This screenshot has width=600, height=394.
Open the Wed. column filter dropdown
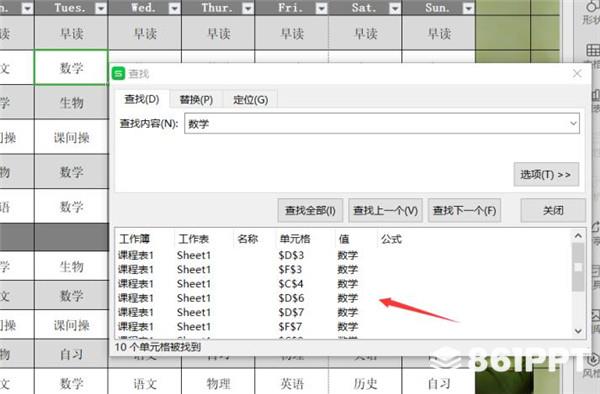point(174,8)
